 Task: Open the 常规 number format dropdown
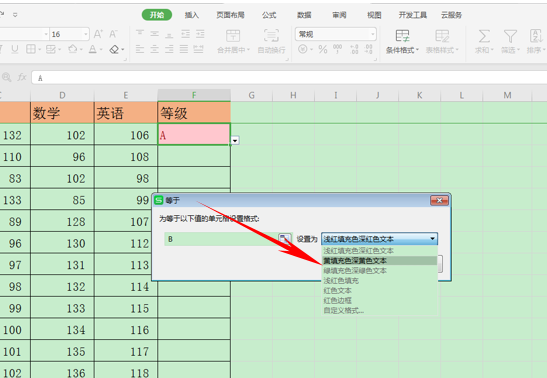pos(373,34)
